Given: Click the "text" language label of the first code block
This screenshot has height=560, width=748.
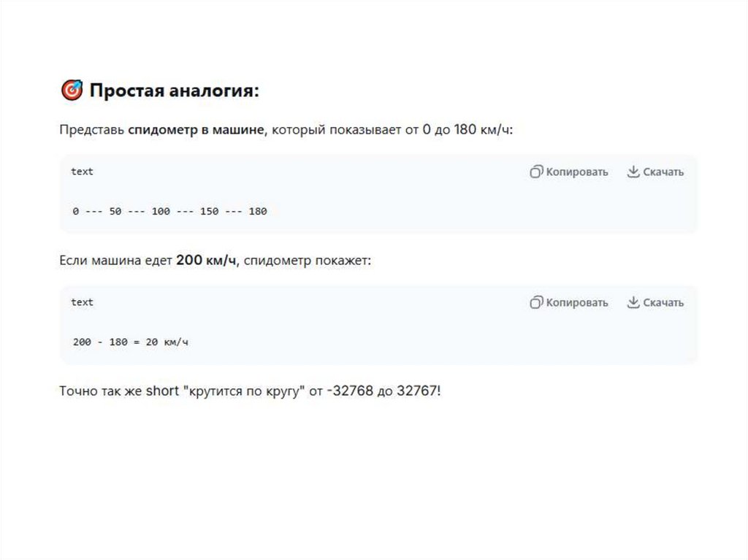Looking at the screenshot, I should click(82, 172).
